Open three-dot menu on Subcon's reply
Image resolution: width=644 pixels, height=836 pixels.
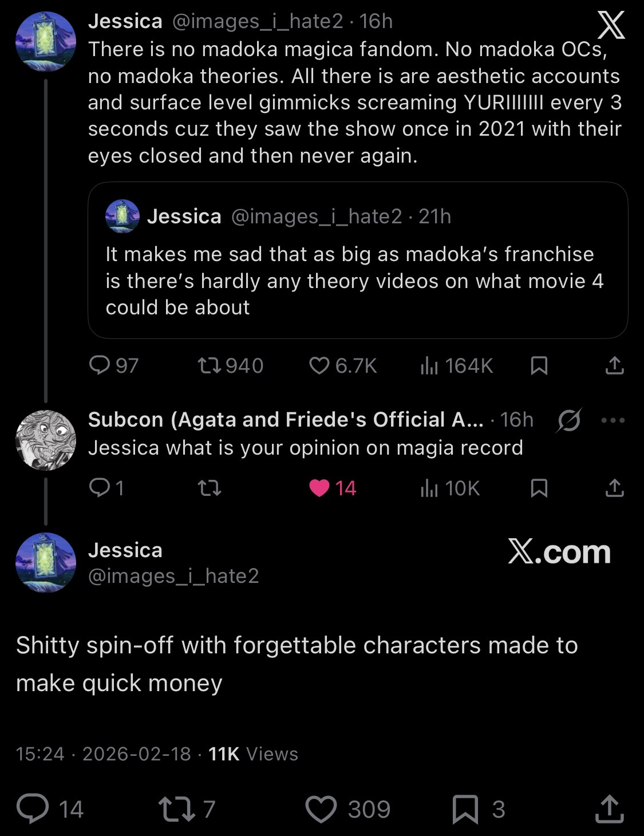[613, 420]
